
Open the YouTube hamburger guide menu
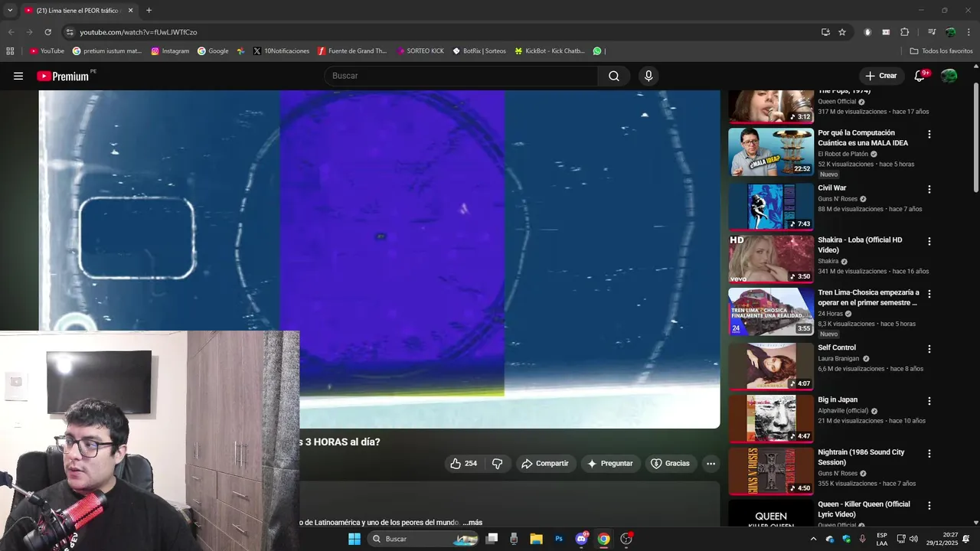(x=18, y=76)
